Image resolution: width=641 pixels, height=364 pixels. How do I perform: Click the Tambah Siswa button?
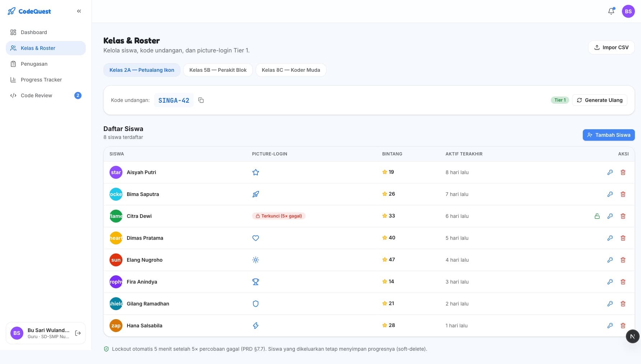pos(609,135)
